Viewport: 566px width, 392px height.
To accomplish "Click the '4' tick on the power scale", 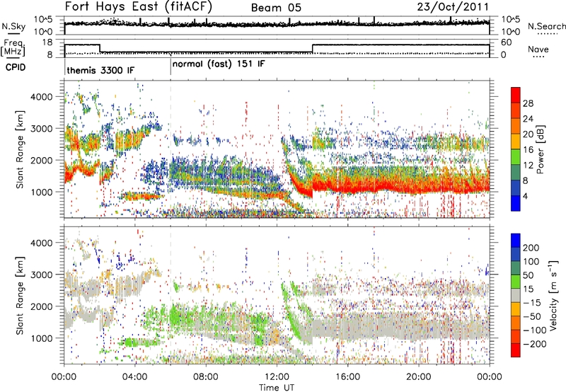I will (x=525, y=196).
